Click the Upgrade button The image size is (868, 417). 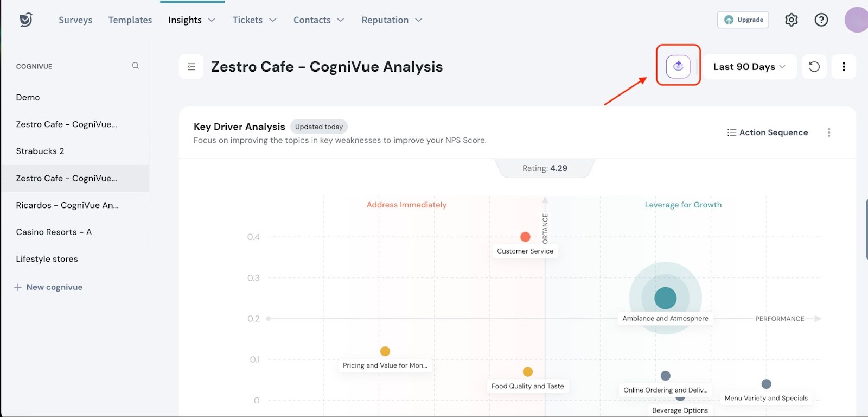tap(743, 20)
